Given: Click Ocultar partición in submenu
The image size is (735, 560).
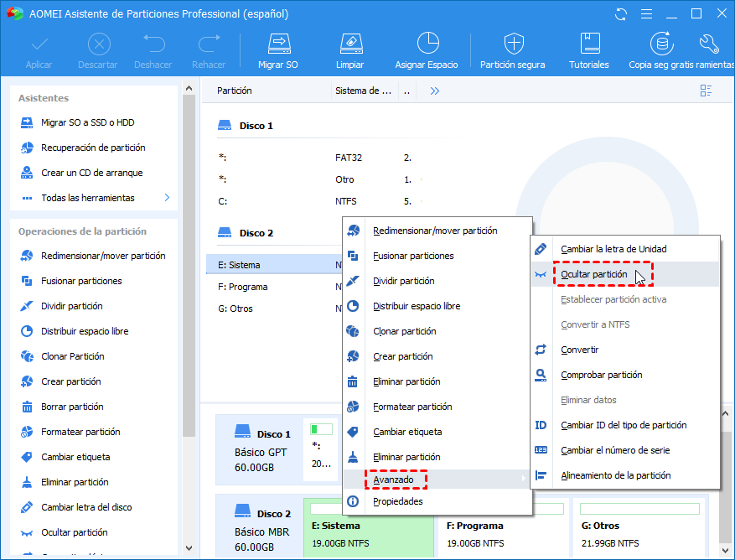Looking at the screenshot, I should coord(625,274).
